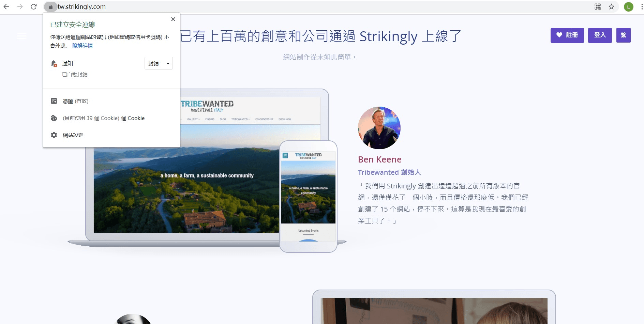Click the gear icon for site settings

pyautogui.click(x=54, y=135)
